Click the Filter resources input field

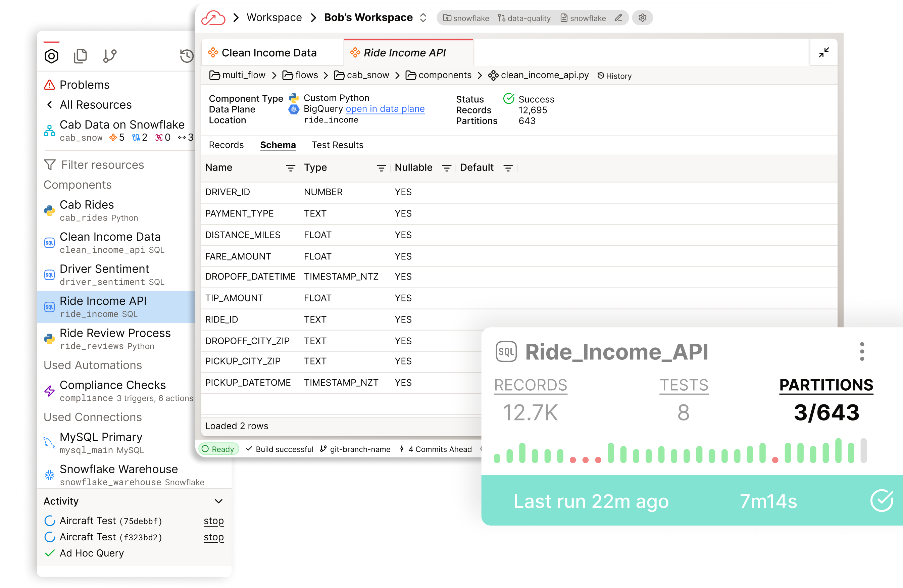pyautogui.click(x=102, y=165)
